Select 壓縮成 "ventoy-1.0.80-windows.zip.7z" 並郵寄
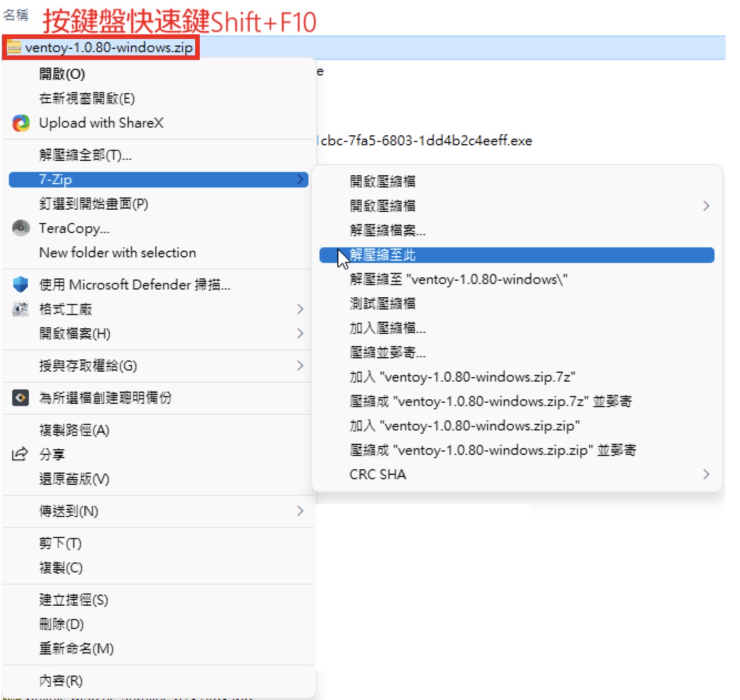 [517, 401]
